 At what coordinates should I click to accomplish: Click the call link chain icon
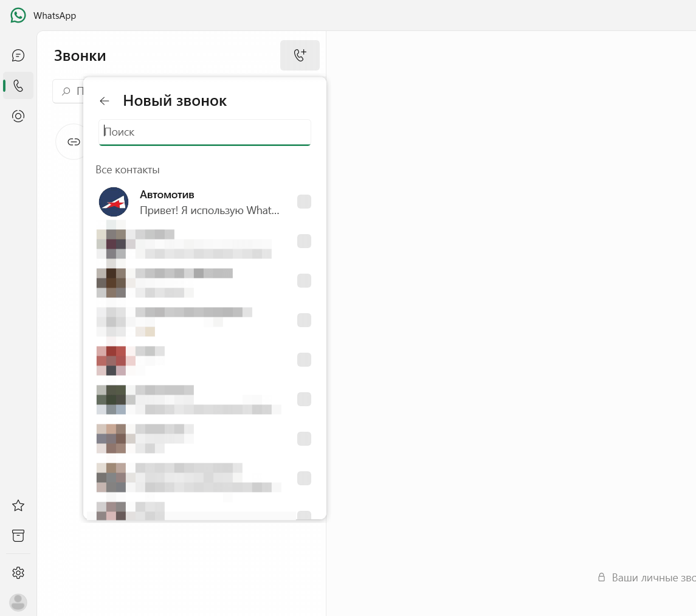click(73, 142)
